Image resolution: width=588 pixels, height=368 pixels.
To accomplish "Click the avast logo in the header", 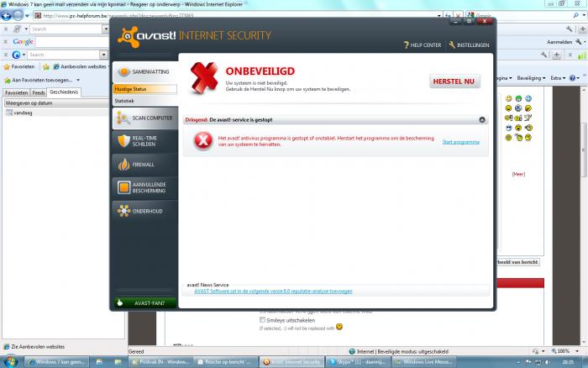I will pos(146,36).
